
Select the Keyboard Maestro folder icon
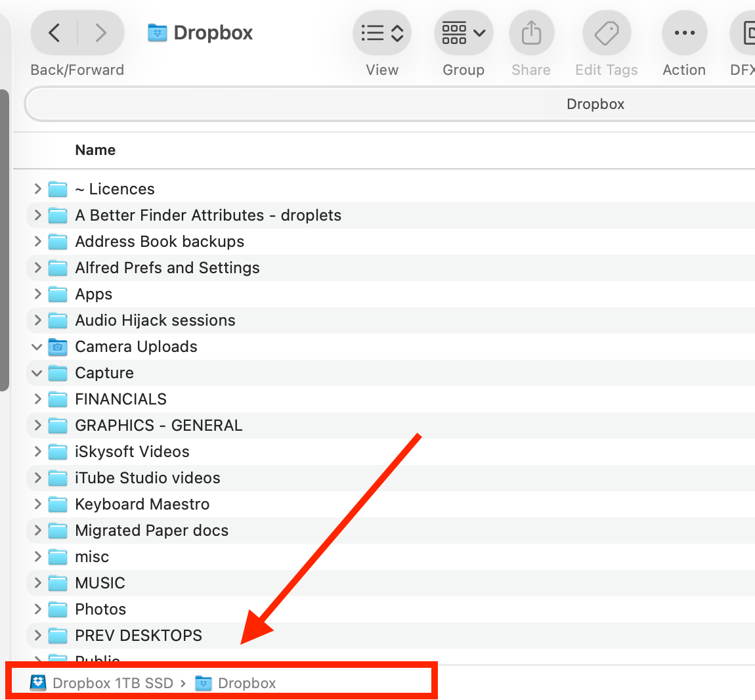58,504
